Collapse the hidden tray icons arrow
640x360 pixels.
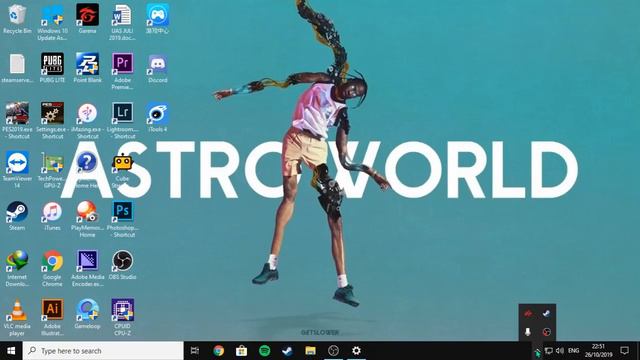click(x=537, y=351)
